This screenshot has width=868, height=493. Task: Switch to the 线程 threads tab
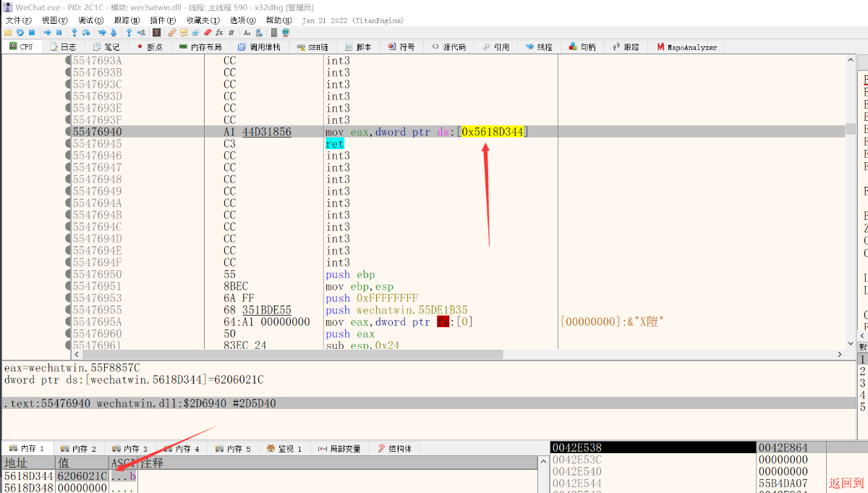539,47
